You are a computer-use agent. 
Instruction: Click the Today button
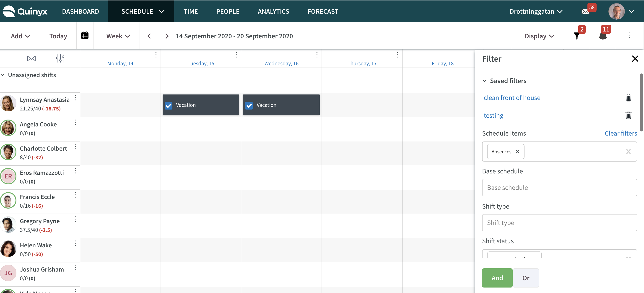click(58, 36)
